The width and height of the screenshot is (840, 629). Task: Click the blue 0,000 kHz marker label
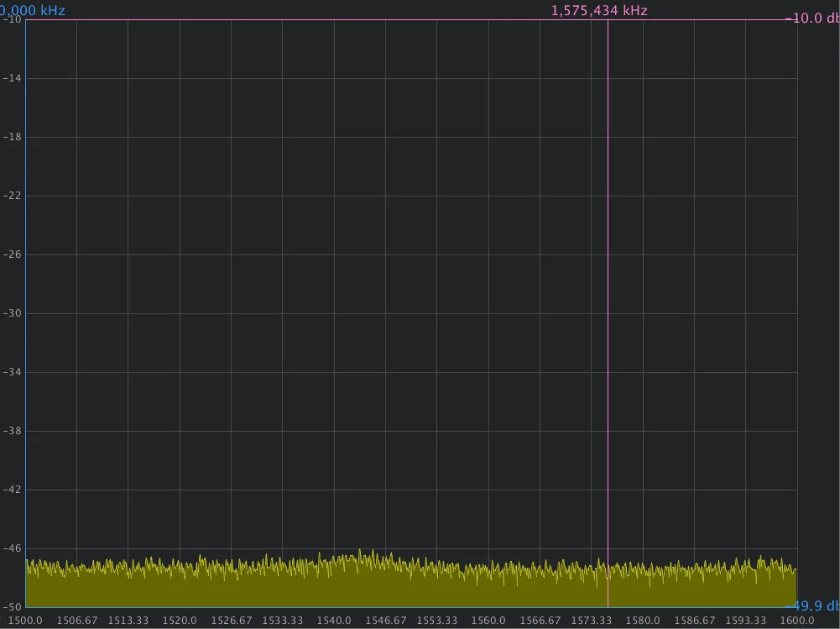[32, 11]
